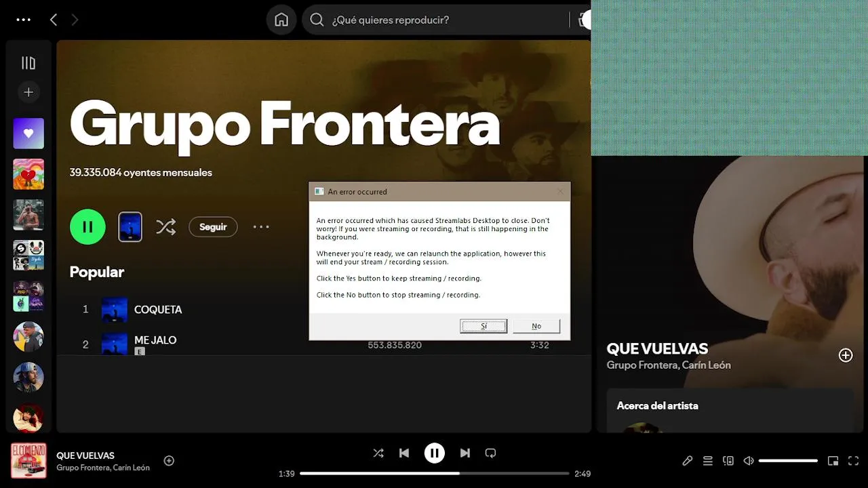The image size is (868, 488).
Task: Add current song with bottom plus icon
Action: point(169,461)
